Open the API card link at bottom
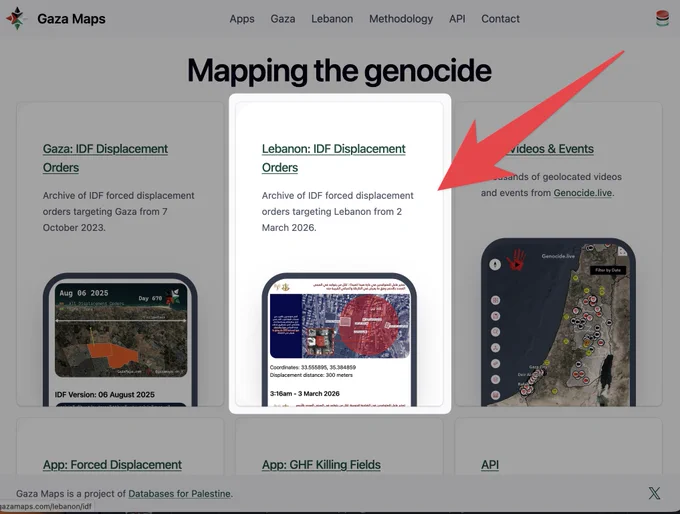 pos(490,465)
